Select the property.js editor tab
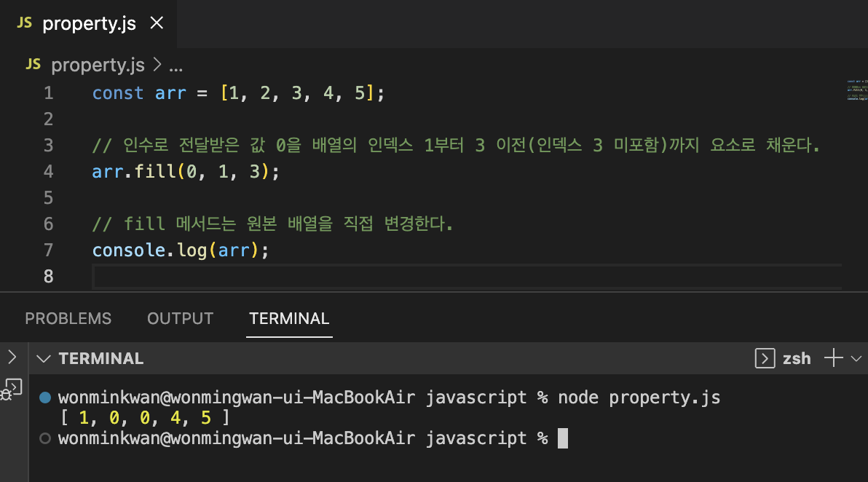This screenshot has width=868, height=482. [x=89, y=23]
